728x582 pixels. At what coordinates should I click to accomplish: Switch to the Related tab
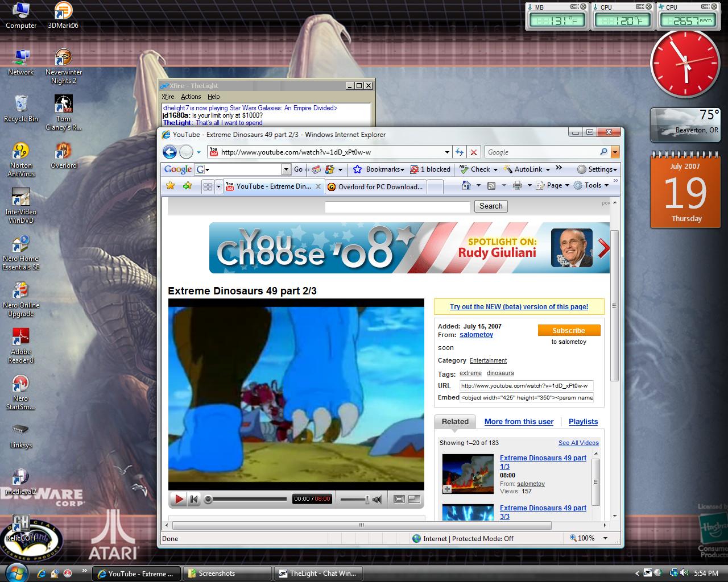click(455, 422)
